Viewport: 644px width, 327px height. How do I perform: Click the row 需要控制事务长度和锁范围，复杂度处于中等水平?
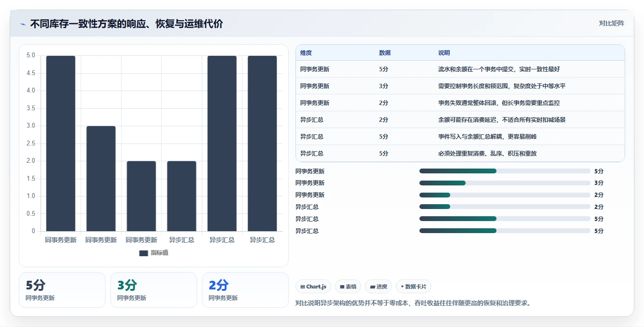(x=460, y=86)
